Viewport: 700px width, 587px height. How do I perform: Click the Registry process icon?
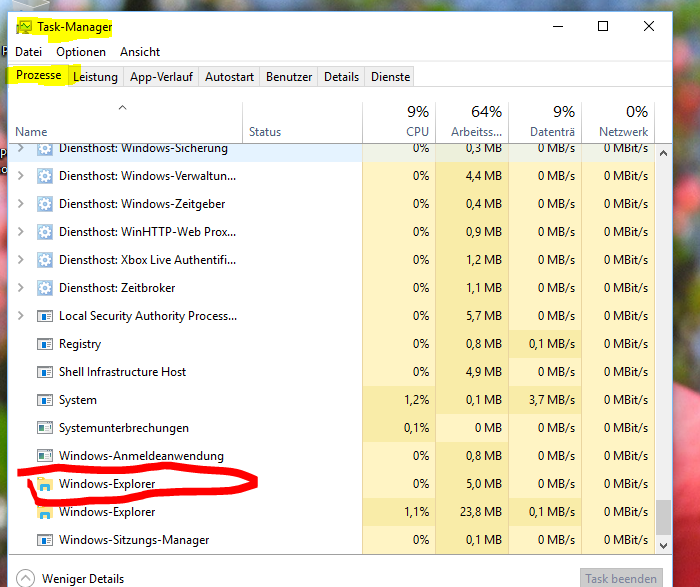pyautogui.click(x=44, y=344)
